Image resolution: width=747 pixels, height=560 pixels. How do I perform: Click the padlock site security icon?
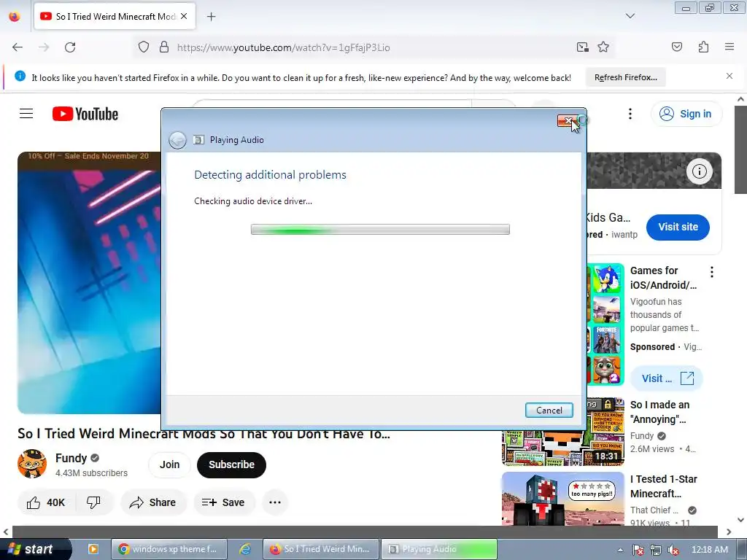click(x=164, y=47)
